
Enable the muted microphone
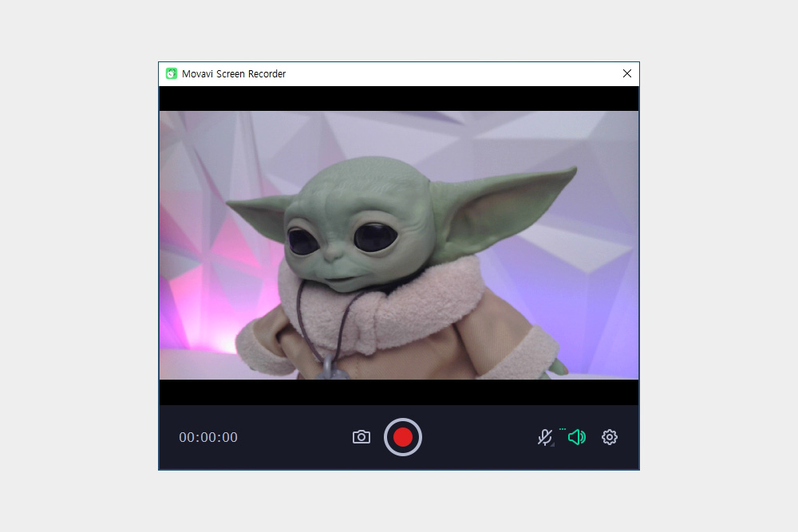pos(545,437)
